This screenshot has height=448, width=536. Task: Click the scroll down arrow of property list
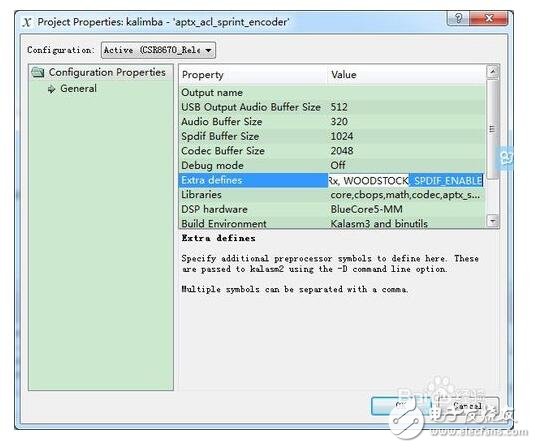[x=493, y=221]
